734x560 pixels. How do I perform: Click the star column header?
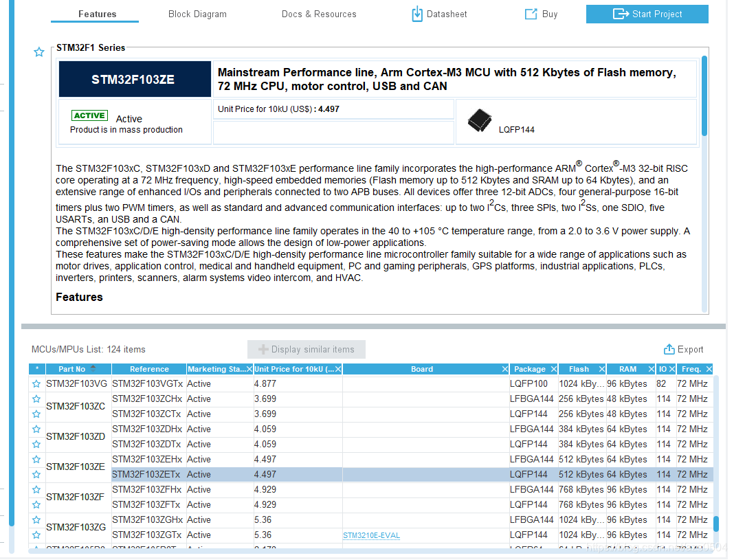tap(37, 369)
